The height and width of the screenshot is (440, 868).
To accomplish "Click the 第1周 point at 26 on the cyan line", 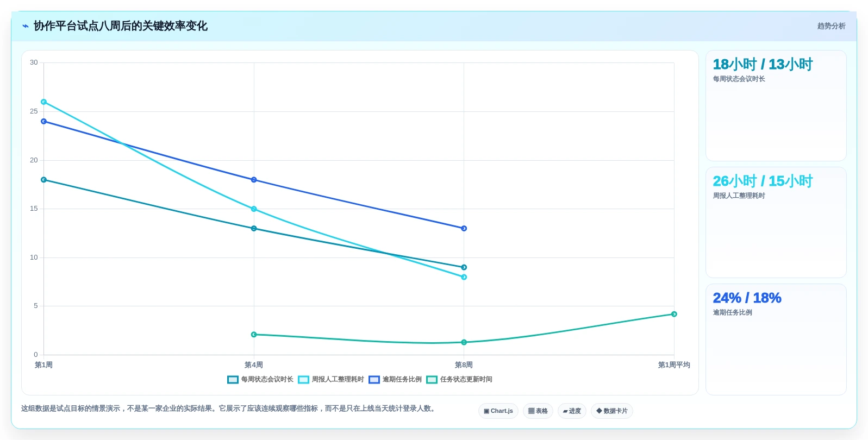I will (x=44, y=102).
